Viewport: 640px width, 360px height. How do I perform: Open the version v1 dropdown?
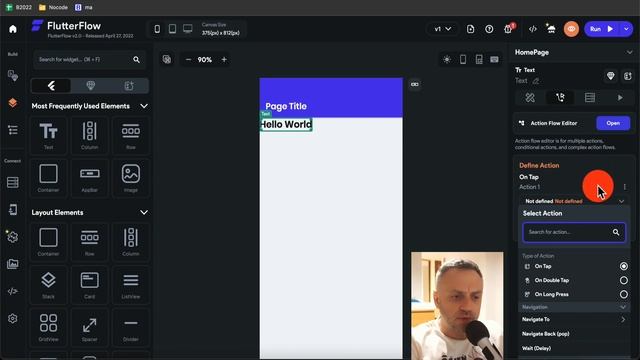(443, 29)
